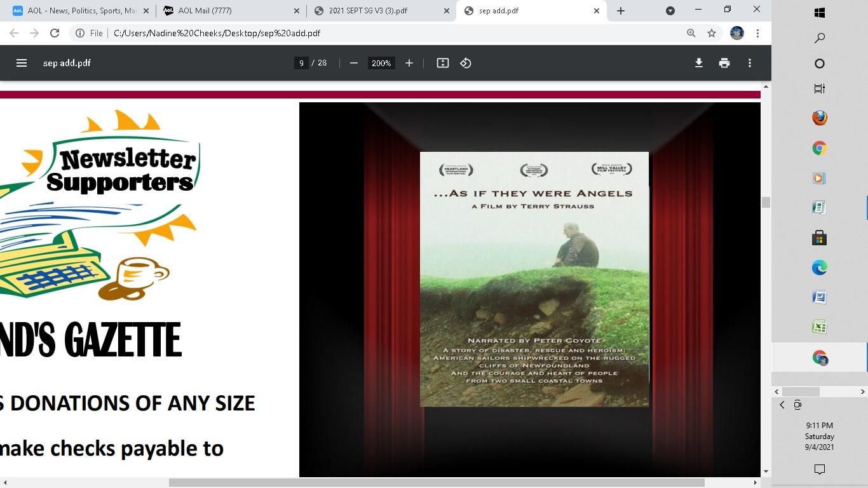Click the sep add.pdf title text

point(67,63)
